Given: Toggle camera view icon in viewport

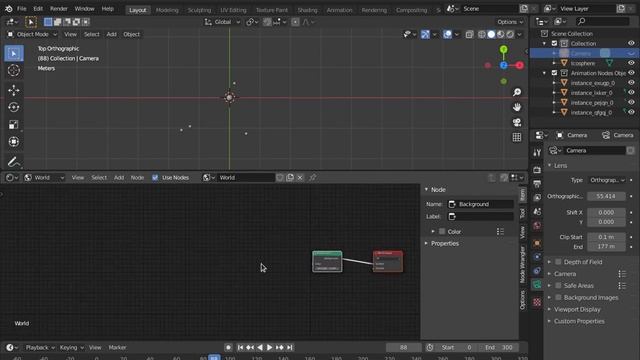Looking at the screenshot, I should click(x=517, y=122).
